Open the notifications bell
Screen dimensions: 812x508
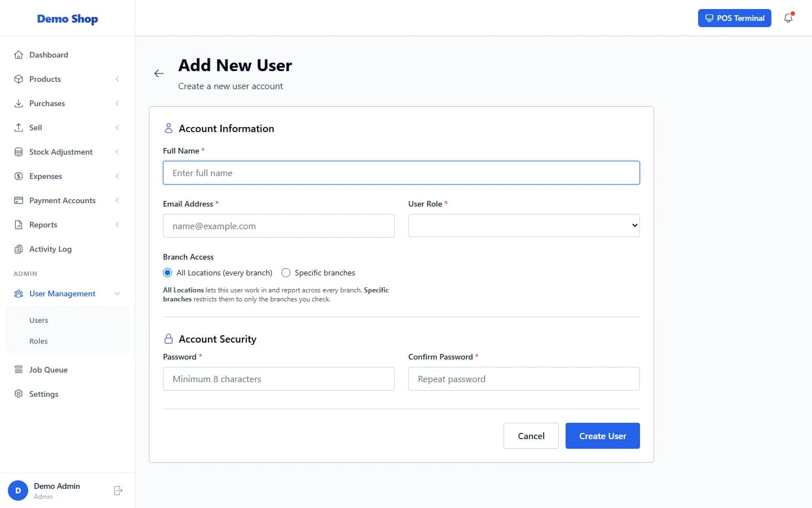788,18
